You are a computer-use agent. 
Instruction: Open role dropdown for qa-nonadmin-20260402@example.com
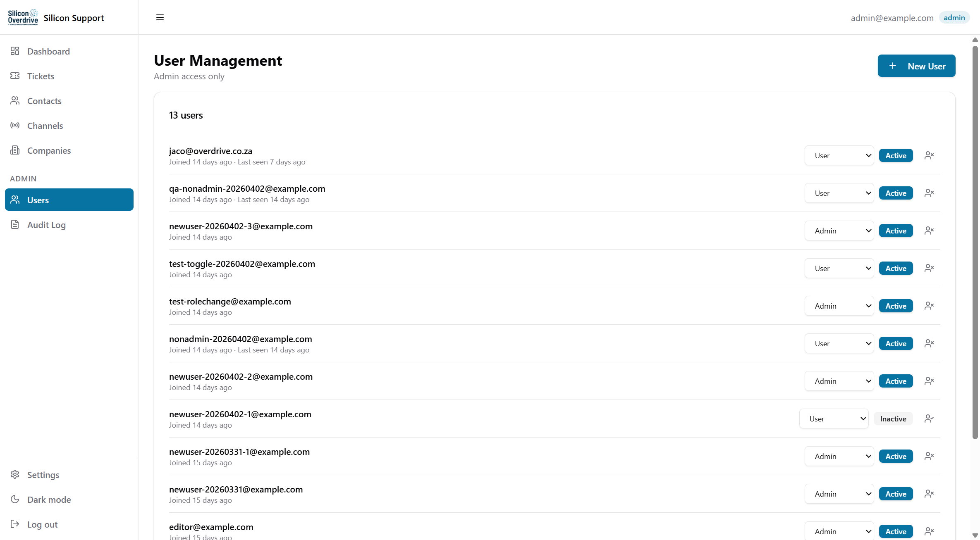(839, 193)
